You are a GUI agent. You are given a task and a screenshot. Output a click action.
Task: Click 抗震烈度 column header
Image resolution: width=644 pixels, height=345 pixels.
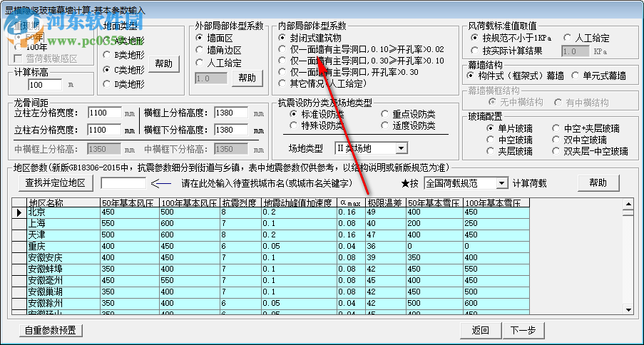point(241,203)
